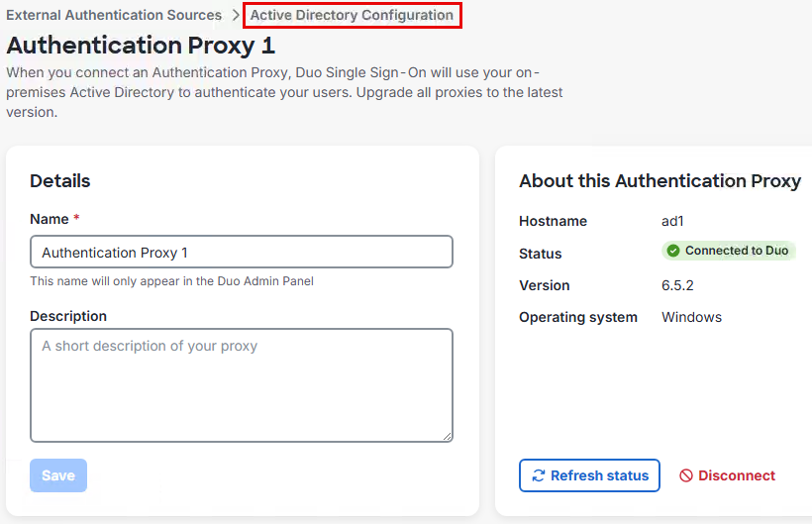
Task: Click inside the Description text area
Action: pos(242,385)
